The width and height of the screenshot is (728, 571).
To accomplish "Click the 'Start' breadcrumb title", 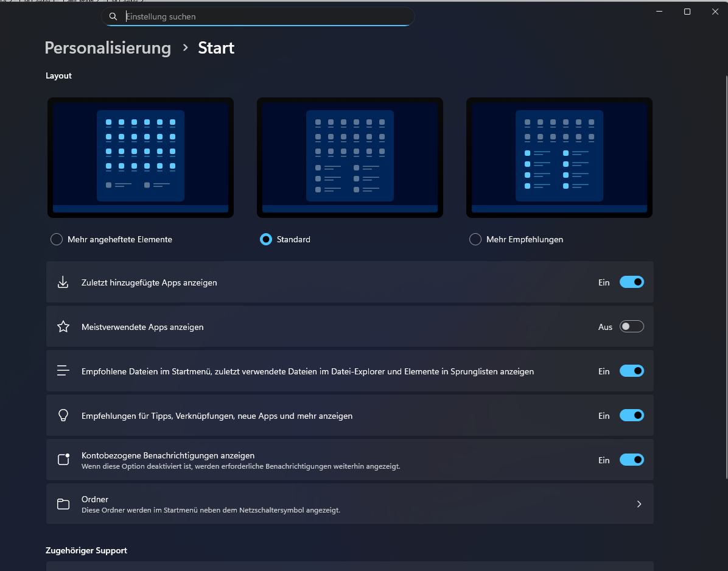I will click(x=216, y=48).
